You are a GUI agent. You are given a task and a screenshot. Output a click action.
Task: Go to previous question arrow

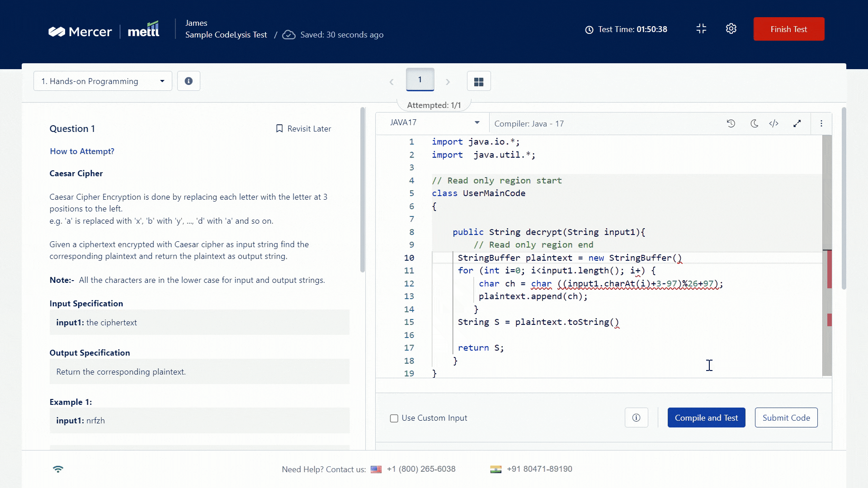(392, 82)
